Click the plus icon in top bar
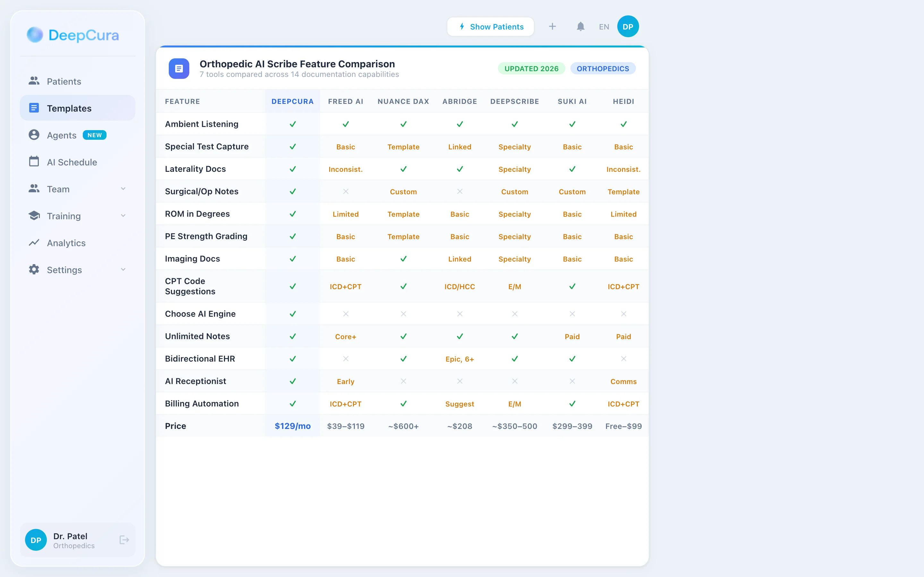This screenshot has width=924, height=577. [552, 26]
